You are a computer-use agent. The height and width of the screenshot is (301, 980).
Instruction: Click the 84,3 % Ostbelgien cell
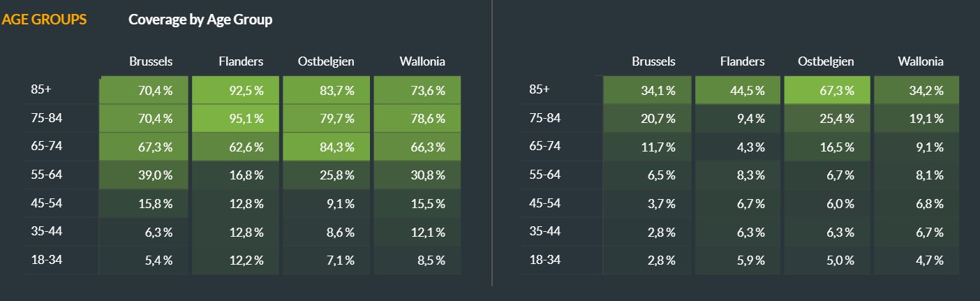click(326, 147)
